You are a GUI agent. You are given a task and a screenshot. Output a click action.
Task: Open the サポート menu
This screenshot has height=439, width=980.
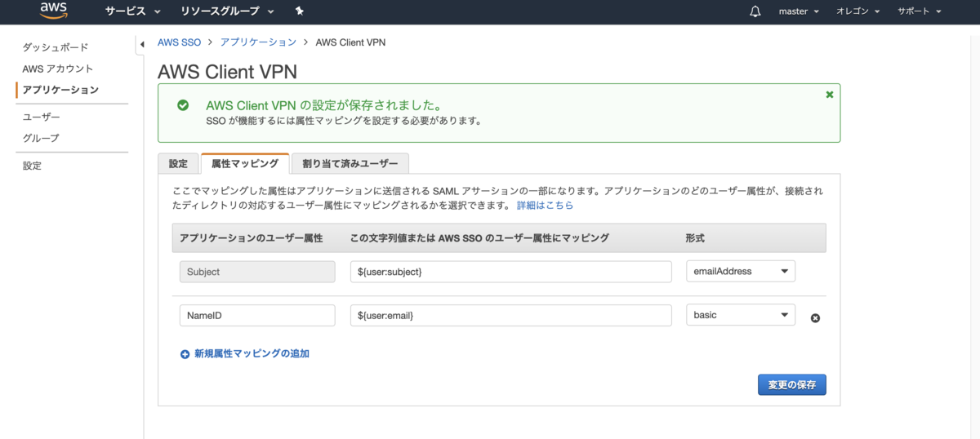point(920,11)
